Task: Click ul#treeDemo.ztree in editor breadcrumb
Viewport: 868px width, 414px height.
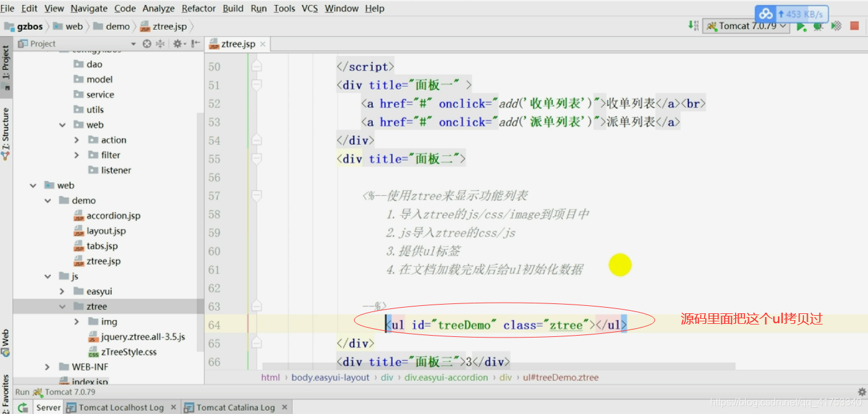Action: pos(561,377)
